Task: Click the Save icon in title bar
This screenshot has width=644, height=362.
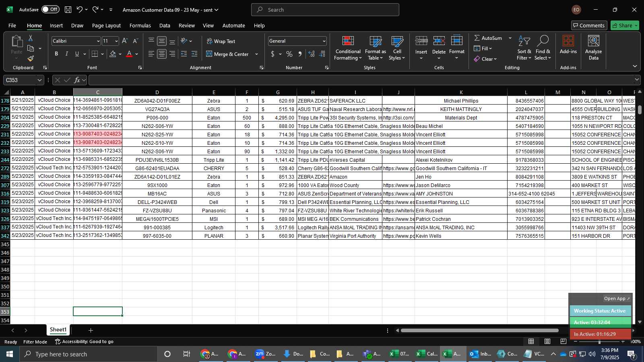Action: tap(68, 10)
